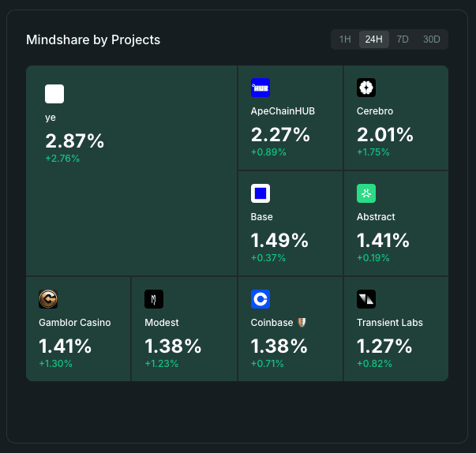Click the Gamblor Casino coin icon
The height and width of the screenshot is (453, 476).
[x=48, y=299]
